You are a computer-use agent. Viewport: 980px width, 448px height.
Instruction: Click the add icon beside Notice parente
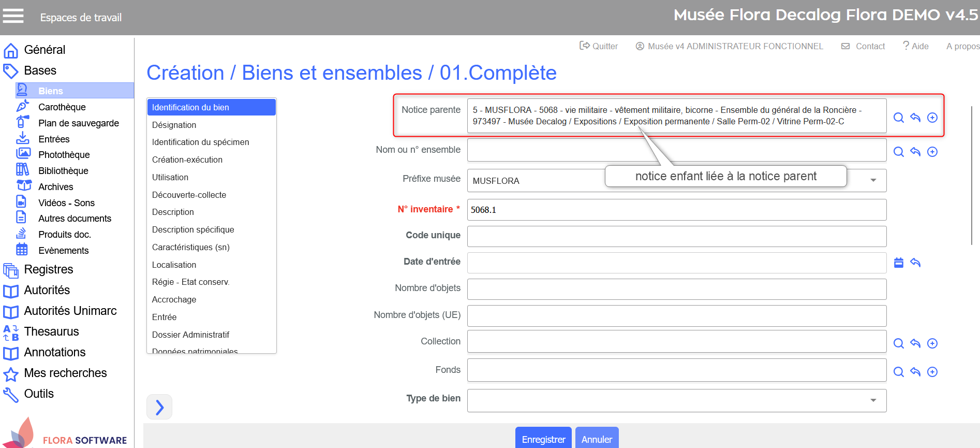[932, 118]
